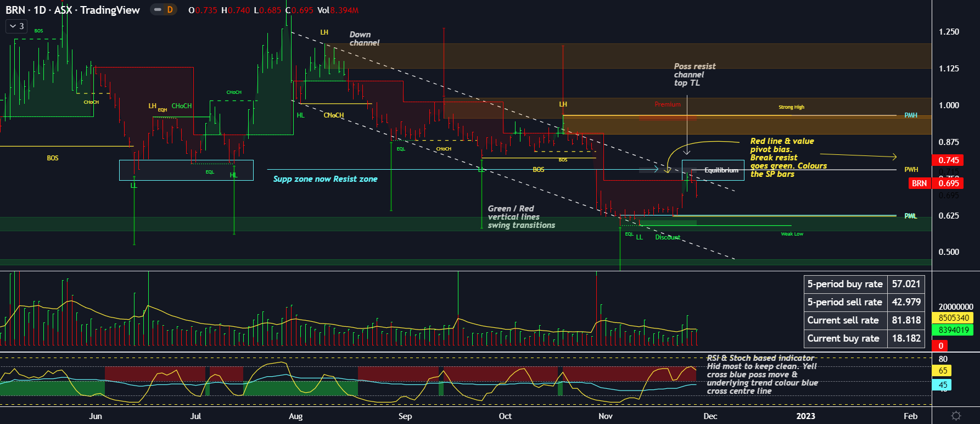Viewport: 980px width, 424px height.
Task: Click the cyan 45 oscillator value label
Action: (943, 385)
